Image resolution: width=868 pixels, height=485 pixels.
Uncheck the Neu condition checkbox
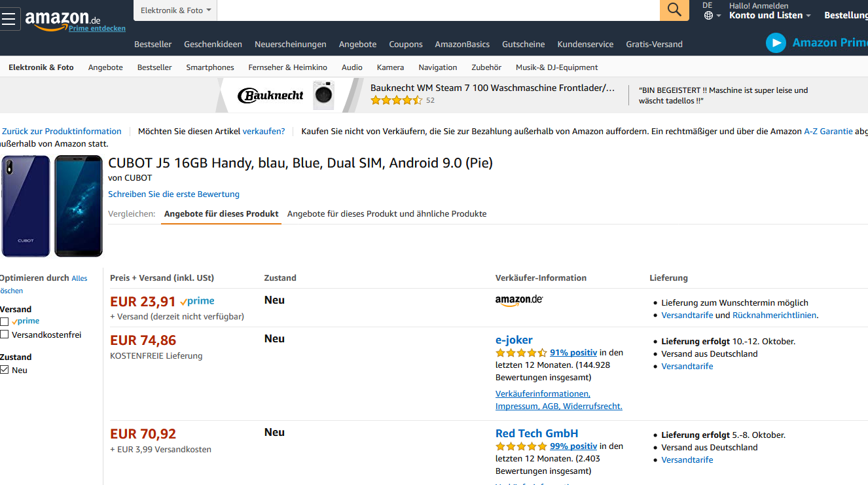(x=5, y=370)
